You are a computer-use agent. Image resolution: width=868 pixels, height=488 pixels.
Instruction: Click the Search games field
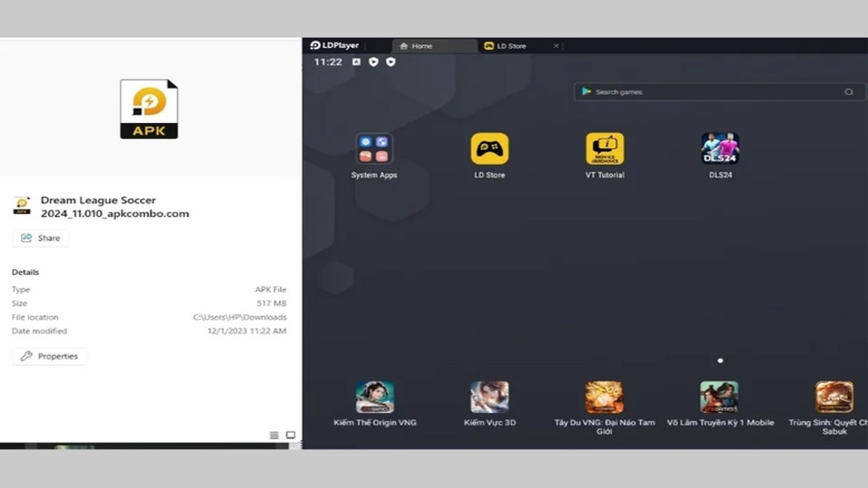[719, 92]
